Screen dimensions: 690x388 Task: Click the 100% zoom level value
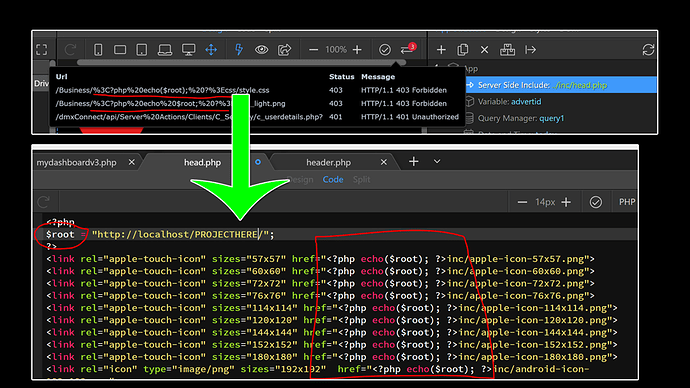pyautogui.click(x=336, y=50)
